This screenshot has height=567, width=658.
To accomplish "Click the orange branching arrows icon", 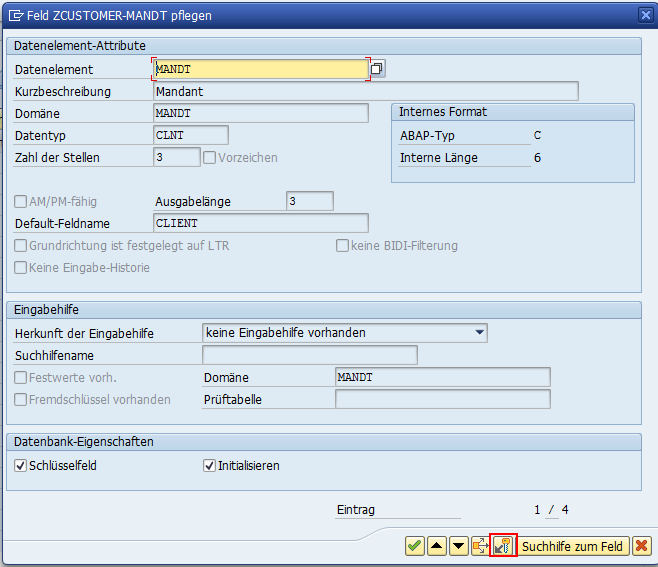I will point(480,546).
